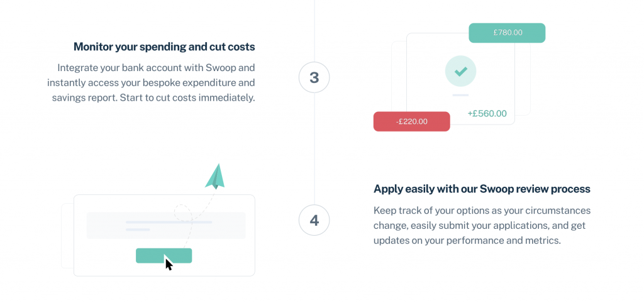
Task: Click the teal paper plane icon
Action: pos(215,177)
